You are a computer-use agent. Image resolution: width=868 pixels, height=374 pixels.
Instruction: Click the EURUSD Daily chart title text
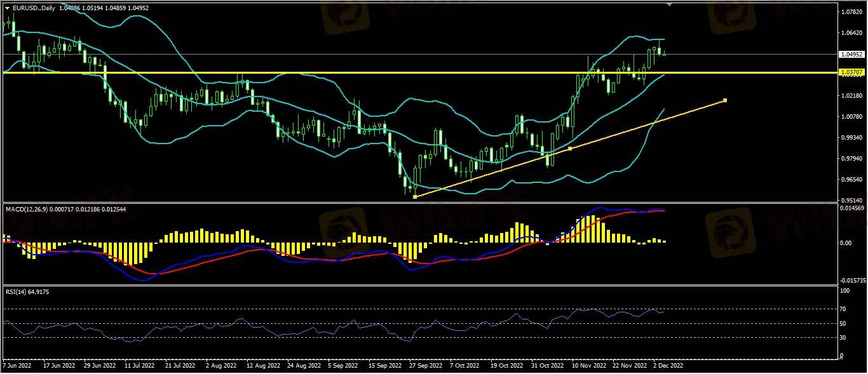click(34, 8)
